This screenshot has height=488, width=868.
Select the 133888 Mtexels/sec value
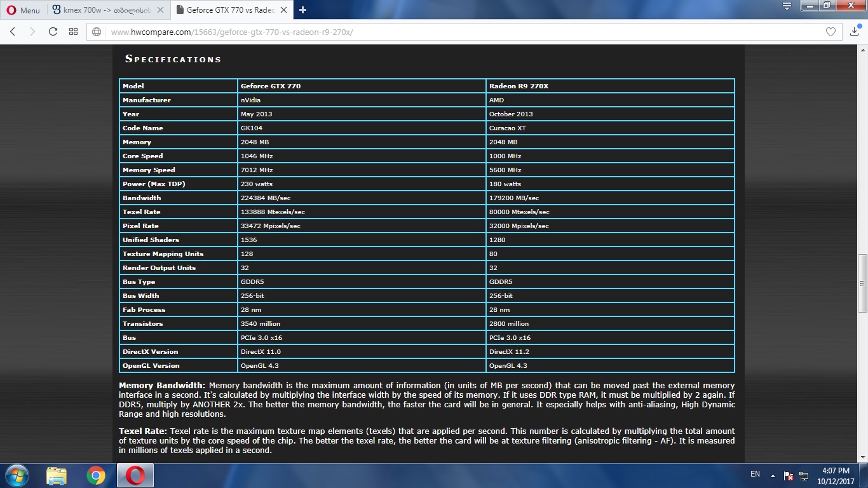[273, 212]
